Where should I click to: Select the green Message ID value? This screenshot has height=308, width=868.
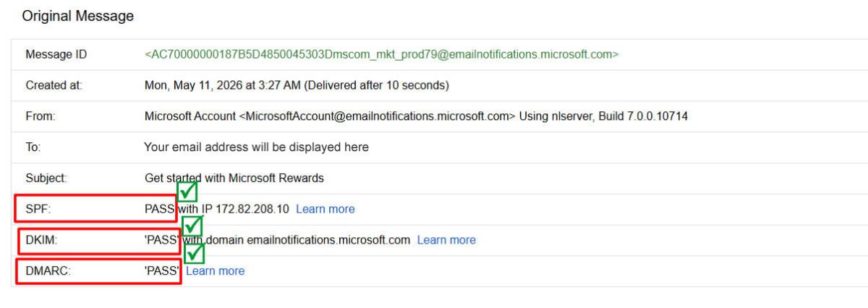(x=381, y=55)
